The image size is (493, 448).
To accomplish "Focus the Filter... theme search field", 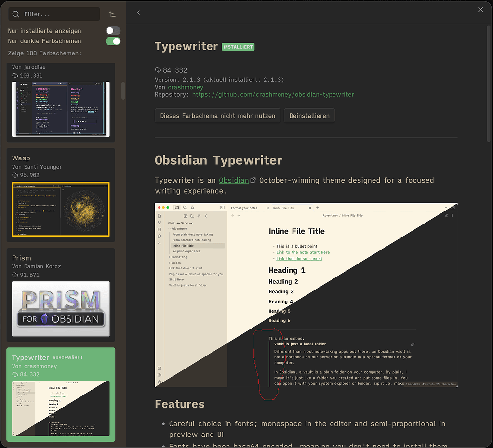I will click(54, 14).
